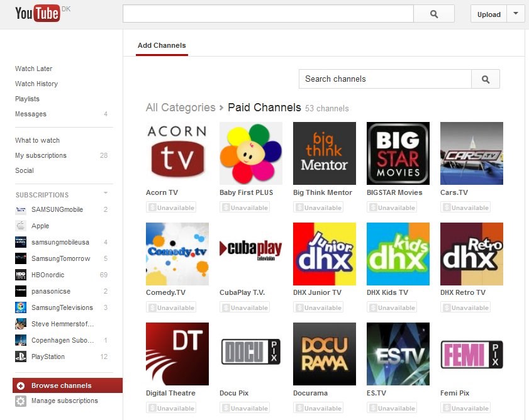Viewport: 529px width, 420px height.
Task: Go to What to watch
Action: click(38, 140)
